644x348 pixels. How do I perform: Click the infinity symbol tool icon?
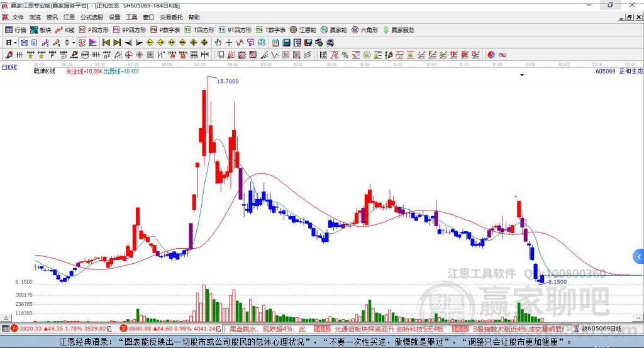502,55
